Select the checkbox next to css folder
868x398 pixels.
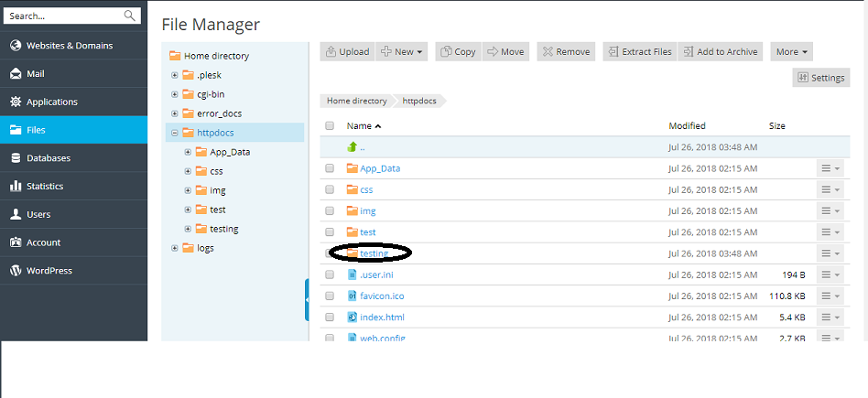click(x=330, y=189)
